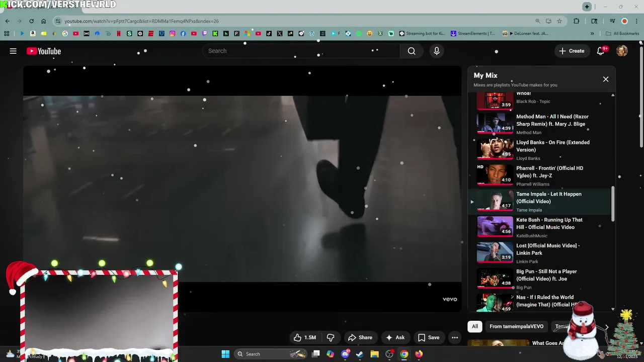Open more actions three-dot menu
This screenshot has height=362, width=644.
pyautogui.click(x=455, y=337)
